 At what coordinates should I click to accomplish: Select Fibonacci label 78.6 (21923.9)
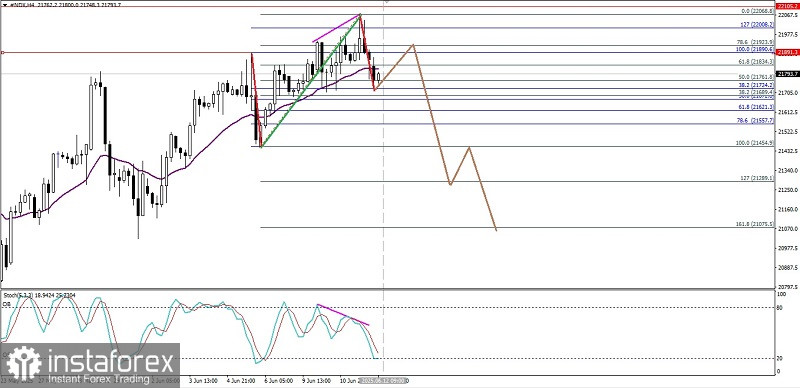pos(755,42)
